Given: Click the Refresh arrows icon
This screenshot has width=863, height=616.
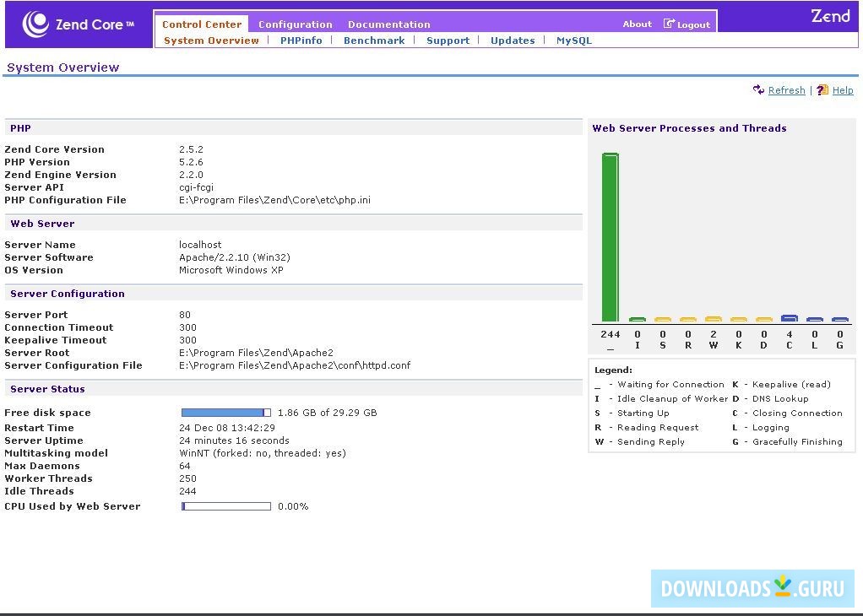Looking at the screenshot, I should tap(758, 89).
